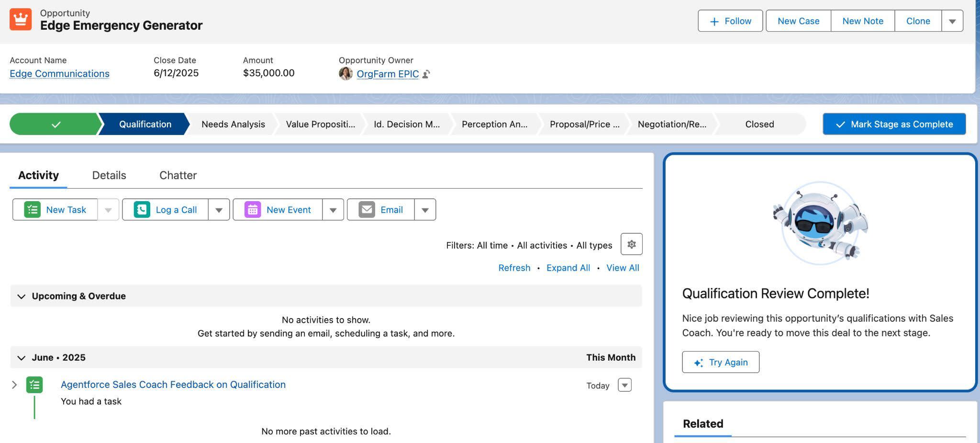Click the Refresh link
The height and width of the screenshot is (443, 980).
click(514, 268)
